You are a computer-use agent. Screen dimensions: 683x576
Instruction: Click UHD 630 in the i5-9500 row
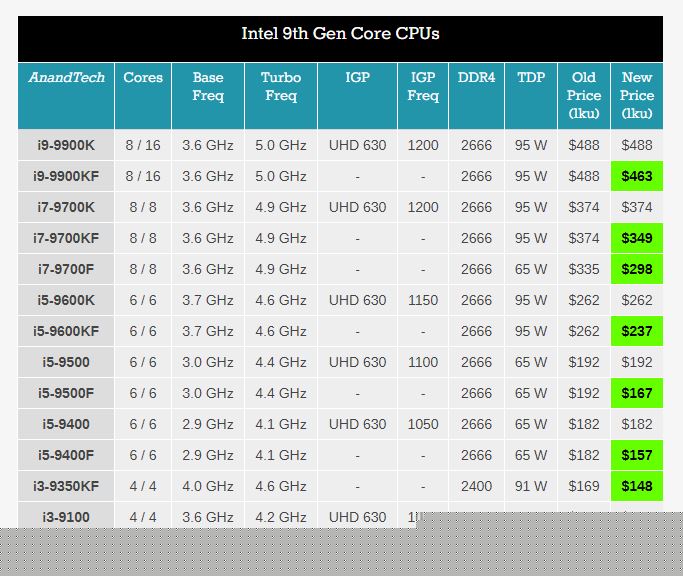tap(357, 362)
